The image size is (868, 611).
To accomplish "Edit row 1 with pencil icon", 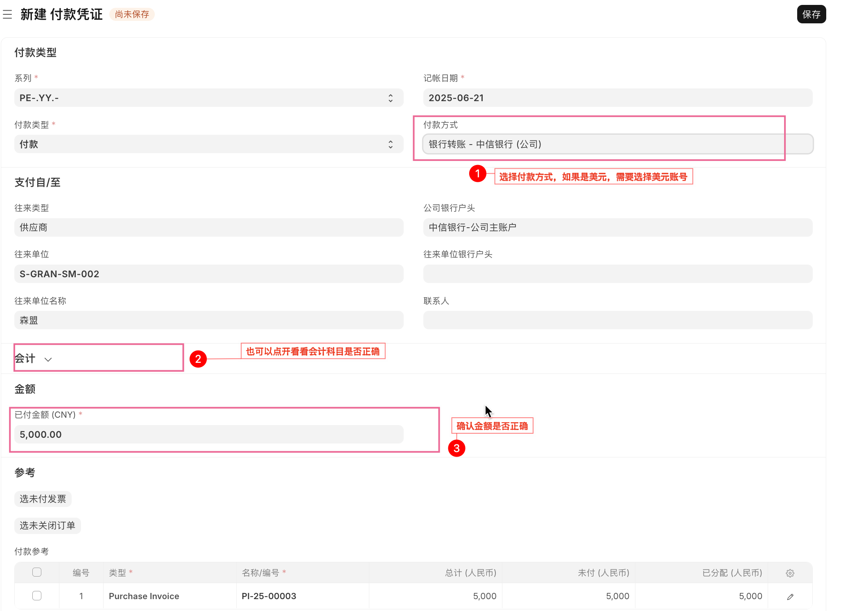I will (x=790, y=596).
